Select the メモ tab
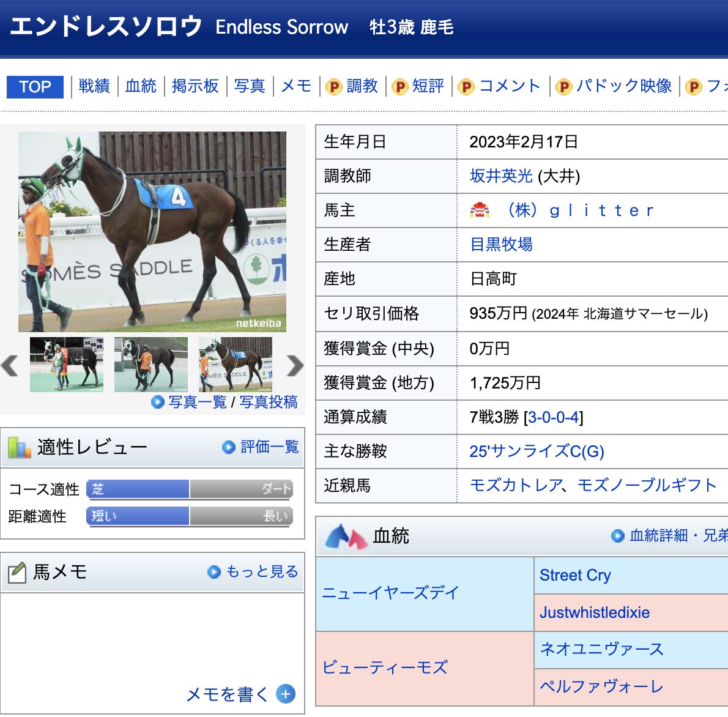Screen dimensions: 728x717 tap(296, 86)
